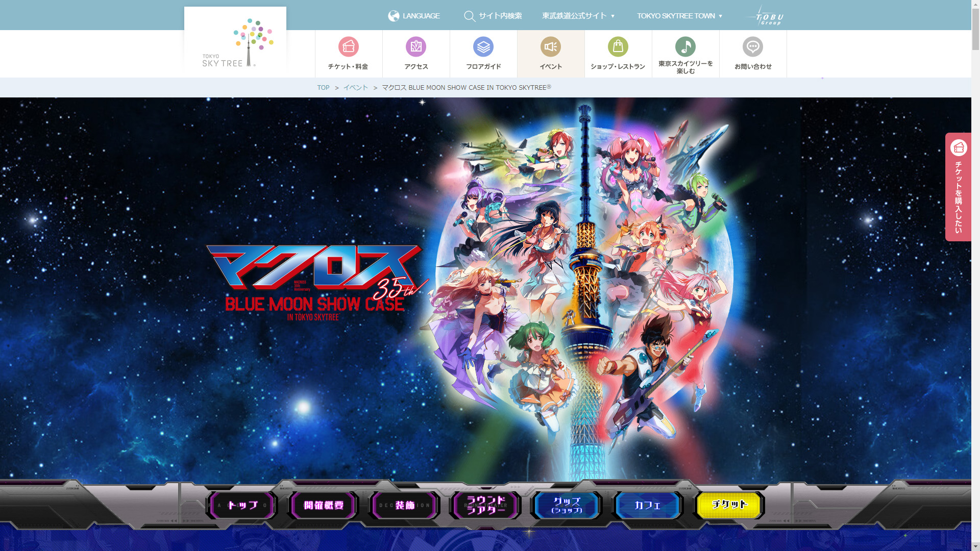Click the music note icon for 東京スカイツリーを楽しむ
980x551 pixels.
point(685,46)
